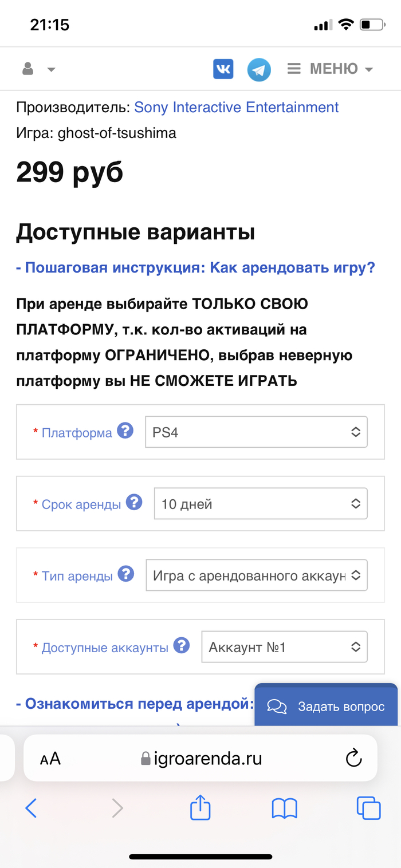Tap help icon next to Тип аренды
Image resolution: width=401 pixels, height=868 pixels.
point(125,574)
